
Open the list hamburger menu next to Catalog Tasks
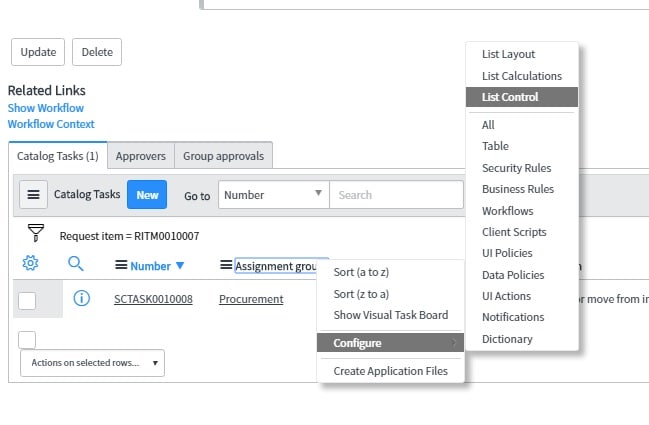(33, 195)
